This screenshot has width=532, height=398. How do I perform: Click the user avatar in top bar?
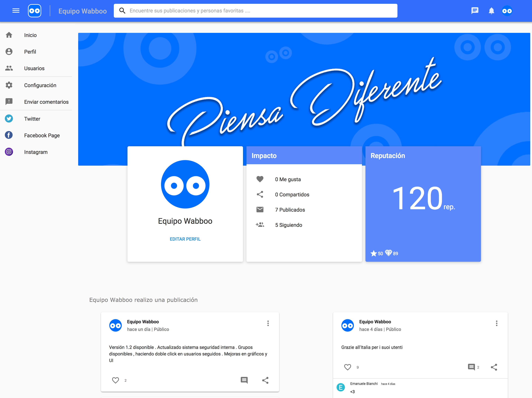[507, 11]
